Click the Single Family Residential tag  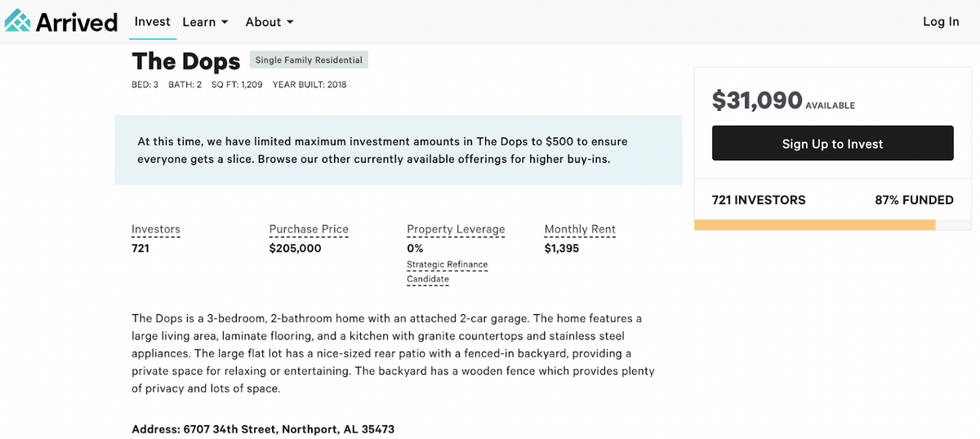[x=309, y=60]
